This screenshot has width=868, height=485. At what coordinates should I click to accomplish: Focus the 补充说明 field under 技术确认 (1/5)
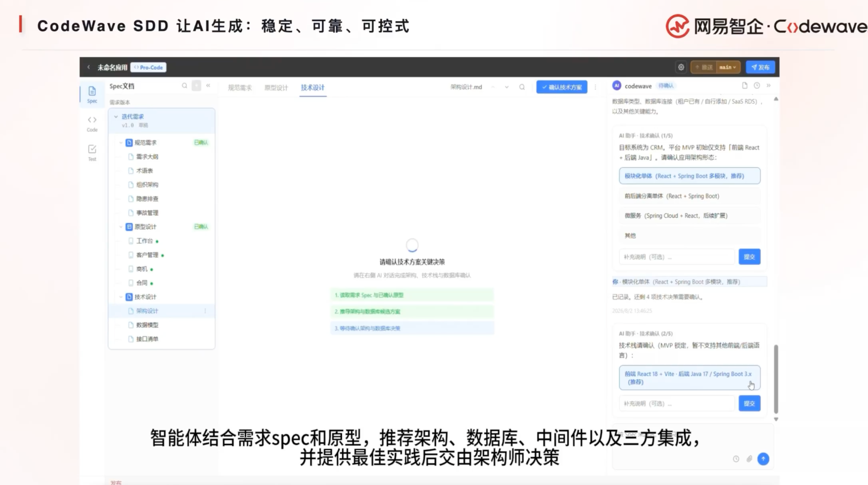(677, 257)
